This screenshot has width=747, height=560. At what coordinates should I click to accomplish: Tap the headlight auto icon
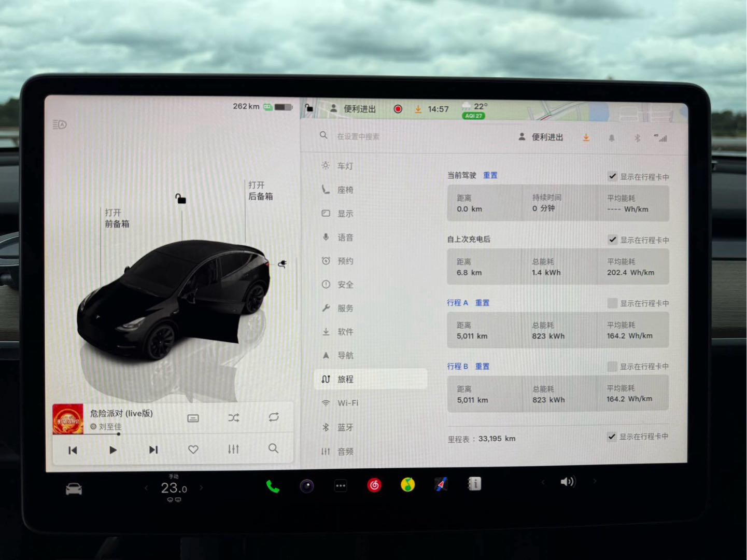60,124
